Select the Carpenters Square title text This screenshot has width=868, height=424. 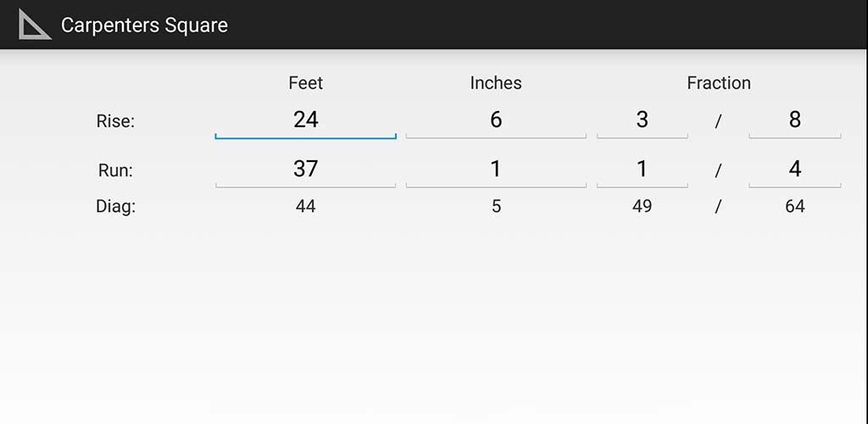(144, 25)
